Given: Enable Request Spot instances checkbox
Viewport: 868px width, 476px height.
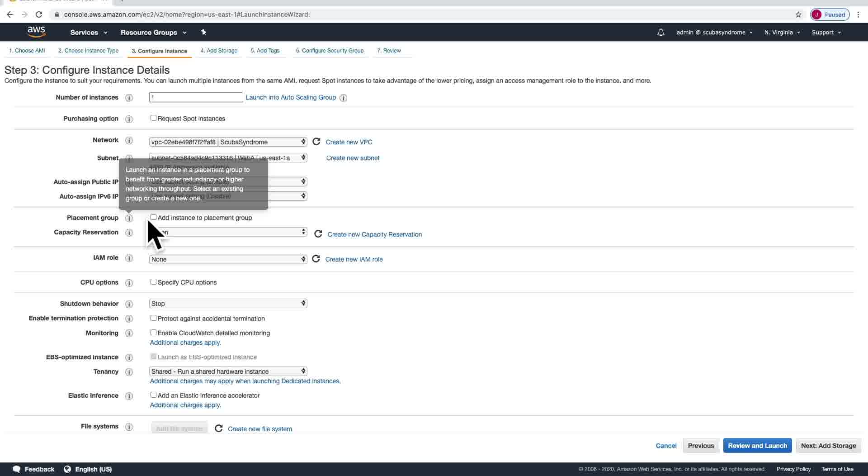Looking at the screenshot, I should [154, 118].
